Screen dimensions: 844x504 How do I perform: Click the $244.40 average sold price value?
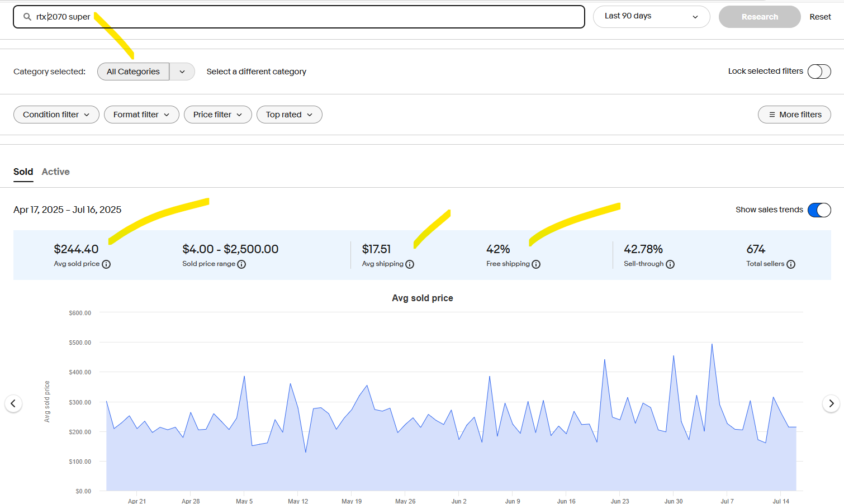click(76, 249)
